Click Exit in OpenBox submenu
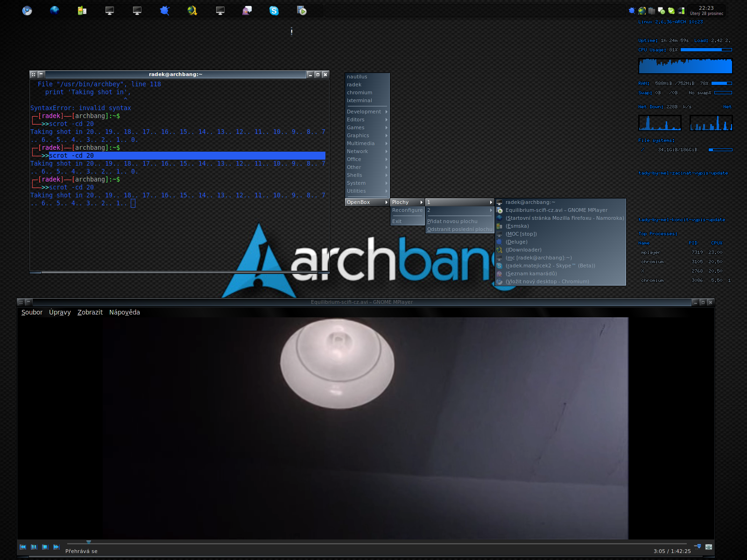The width and height of the screenshot is (747, 560). [x=407, y=221]
